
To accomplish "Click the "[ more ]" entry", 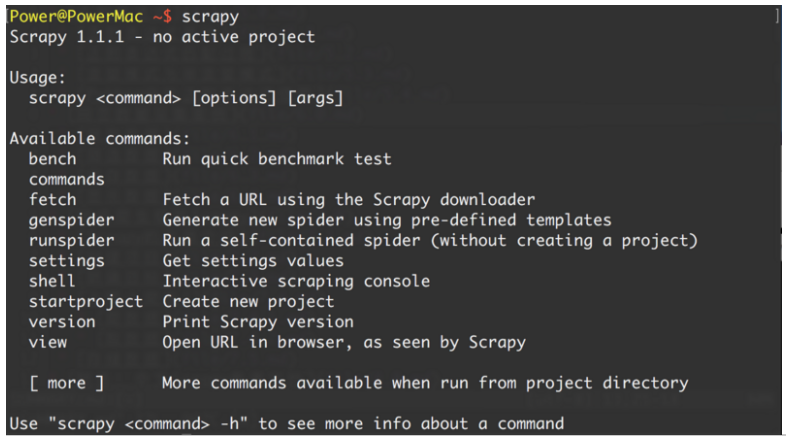I will tap(66, 383).
